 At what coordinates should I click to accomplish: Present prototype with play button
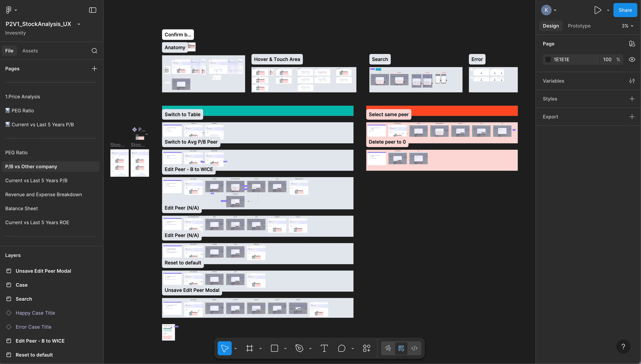pos(598,10)
